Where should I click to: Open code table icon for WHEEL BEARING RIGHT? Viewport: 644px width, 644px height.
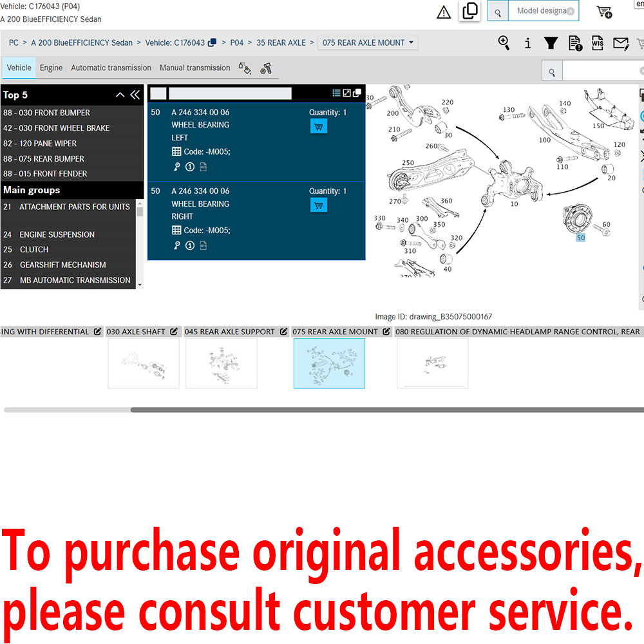[x=176, y=231]
